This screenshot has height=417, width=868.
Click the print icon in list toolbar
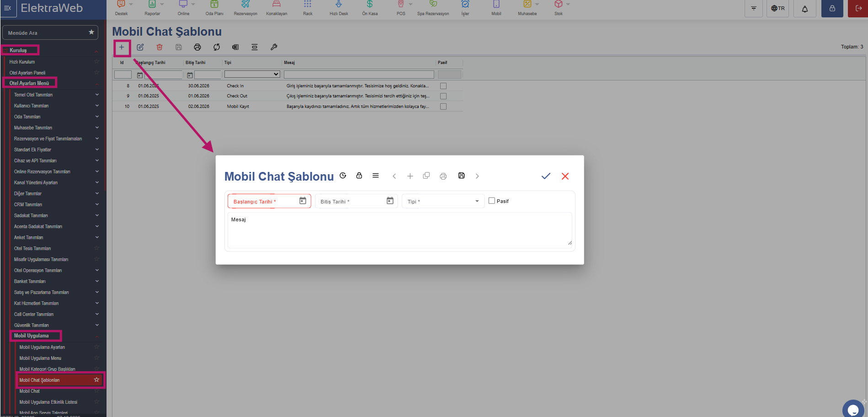coord(197,47)
